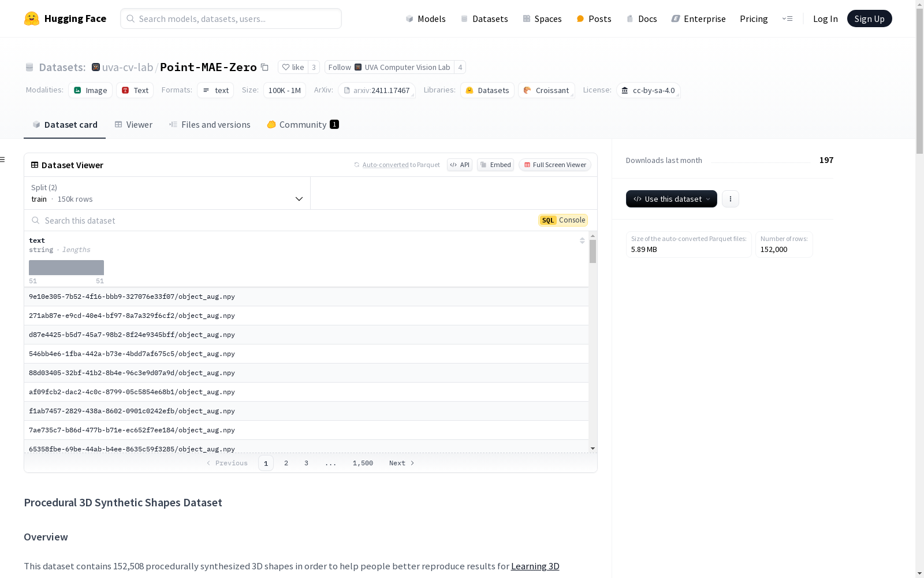Click the three-dot options button beside Use this dataset
Image resolution: width=924 pixels, height=578 pixels.
(x=731, y=199)
